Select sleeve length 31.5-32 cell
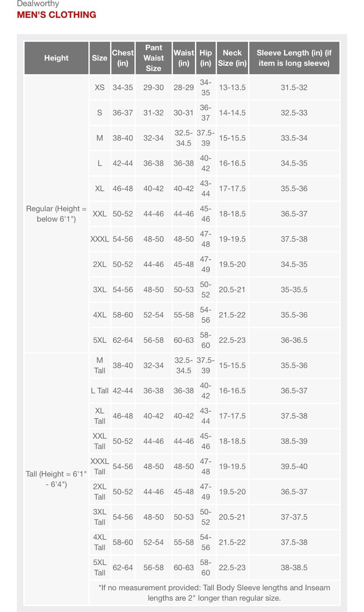The image size is (364, 612). 294,88
